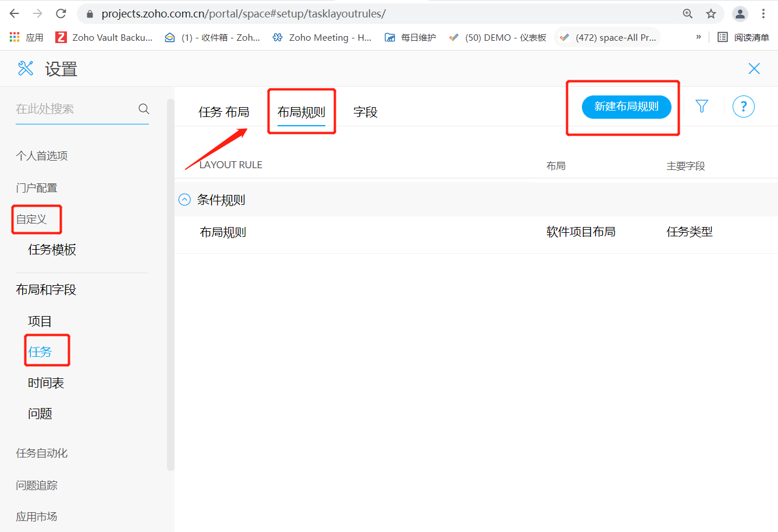
Task: Open 任务模板 in the sidebar
Action: click(x=52, y=250)
